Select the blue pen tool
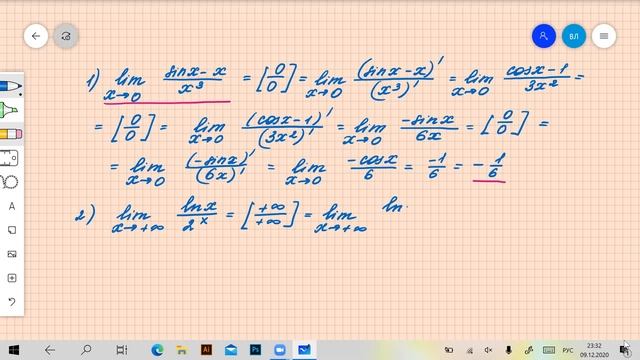 tap(11, 87)
